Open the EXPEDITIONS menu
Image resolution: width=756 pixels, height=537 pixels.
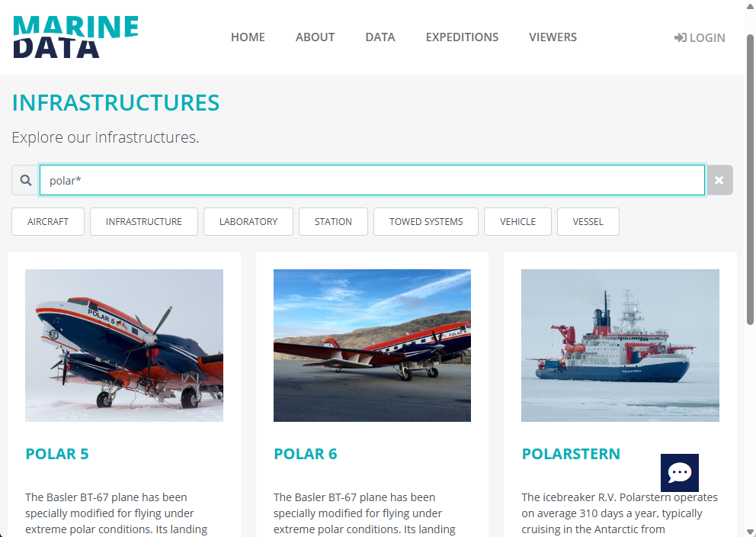point(462,37)
